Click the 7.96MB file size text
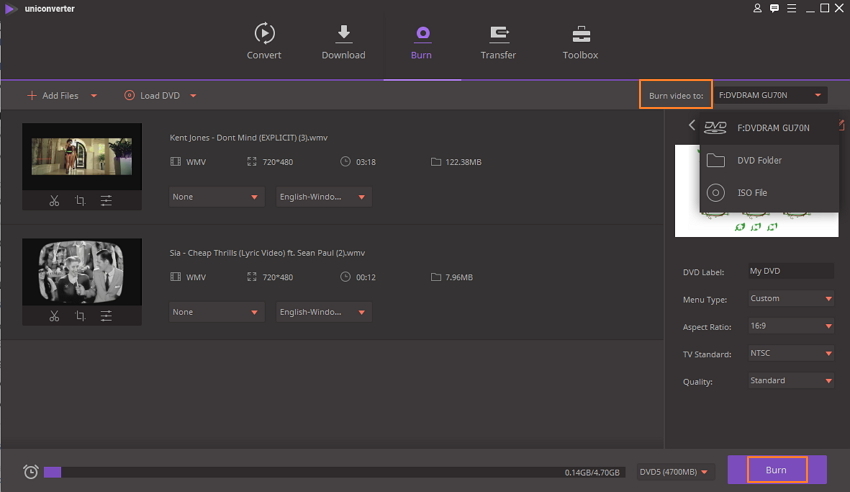 pos(459,277)
